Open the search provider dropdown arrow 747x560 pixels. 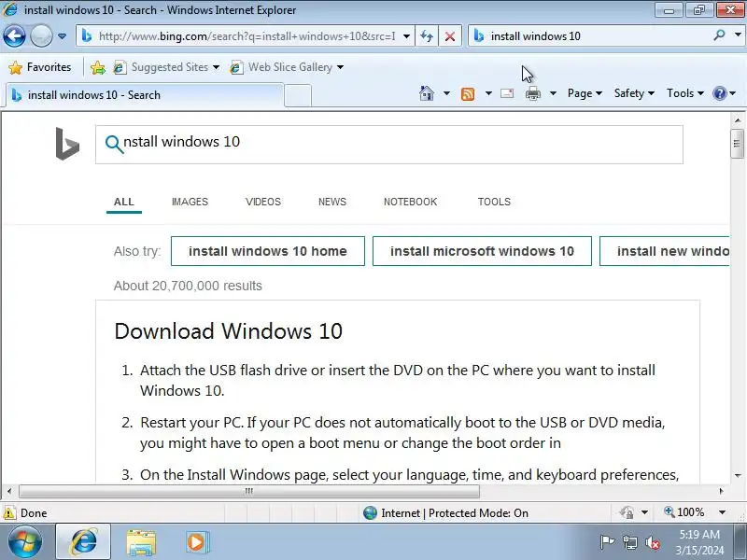[738, 35]
